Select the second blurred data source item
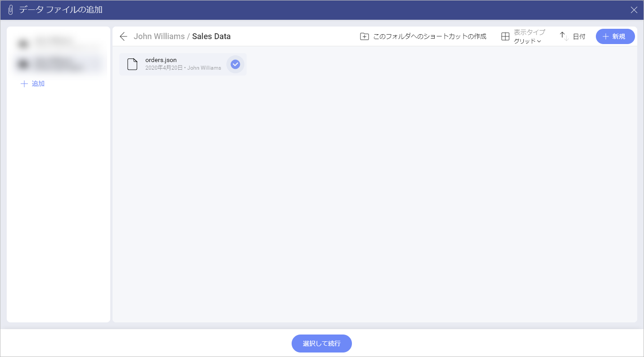 (59, 63)
